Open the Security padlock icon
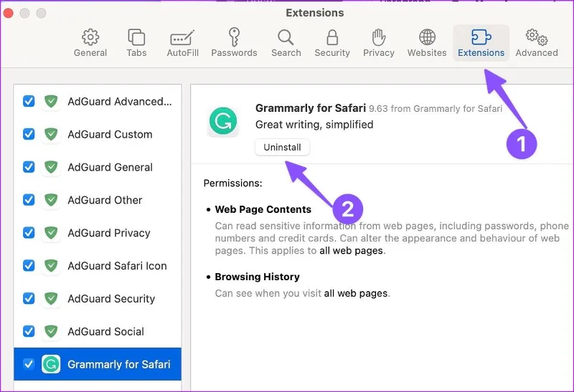Image resolution: width=574 pixels, height=392 pixels. point(332,37)
